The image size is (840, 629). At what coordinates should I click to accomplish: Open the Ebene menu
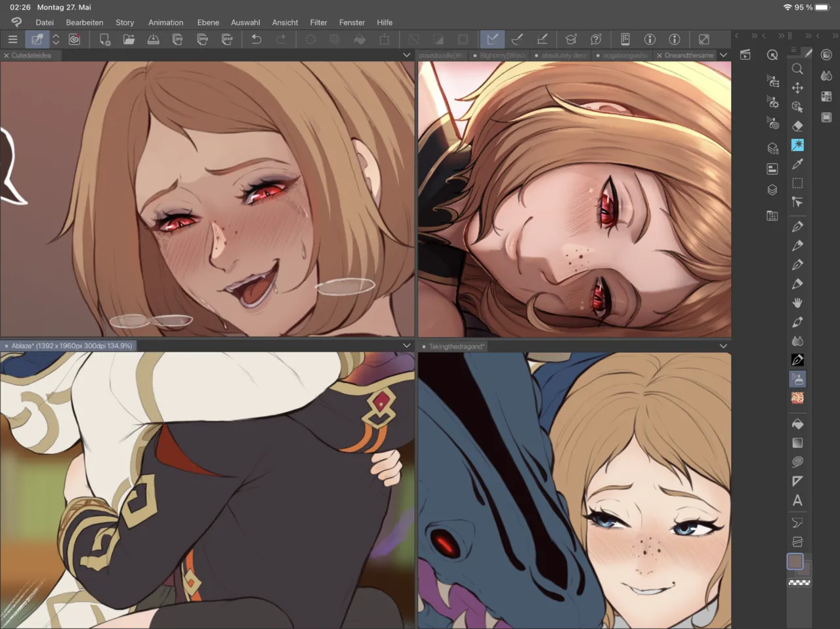point(208,22)
